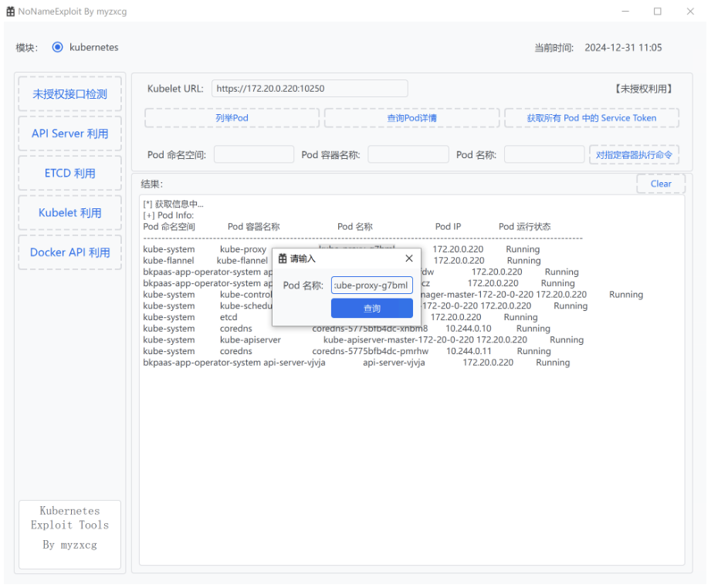Click IP address 10.244.0.10 in results
The height and width of the screenshot is (588, 711).
469,329
